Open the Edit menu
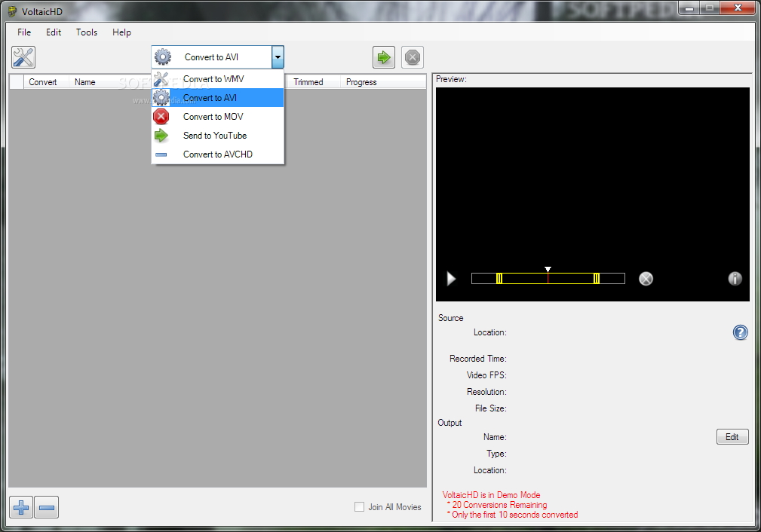 point(54,32)
